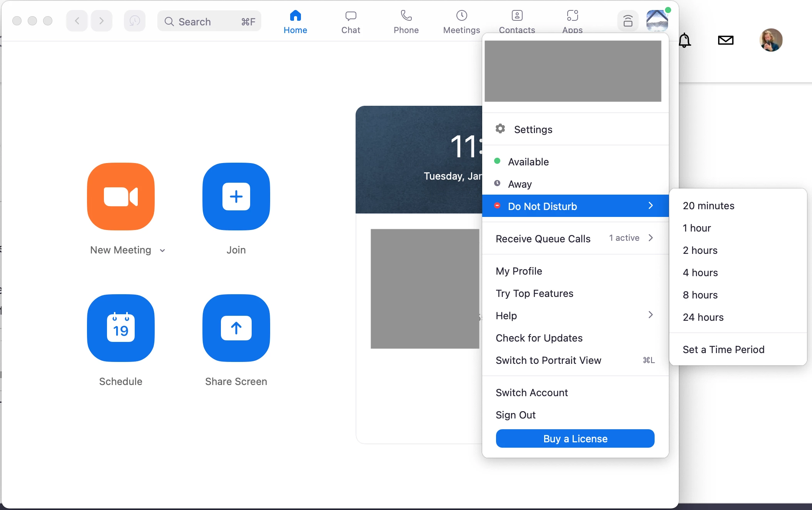Select Do Not Disturb status
The image size is (812, 510).
pyautogui.click(x=542, y=207)
